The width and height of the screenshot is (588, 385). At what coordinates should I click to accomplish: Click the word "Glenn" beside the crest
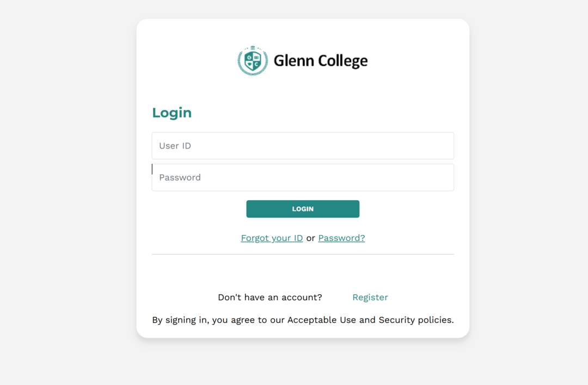click(x=295, y=60)
